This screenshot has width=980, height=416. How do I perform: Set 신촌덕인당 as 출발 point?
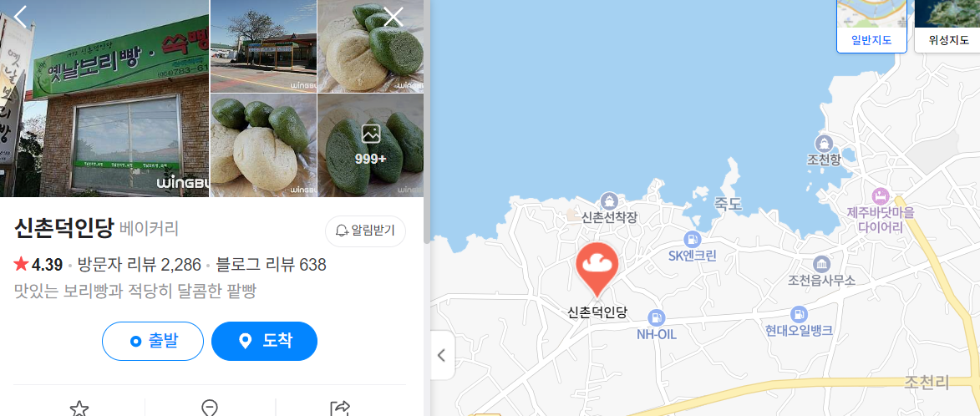point(153,341)
